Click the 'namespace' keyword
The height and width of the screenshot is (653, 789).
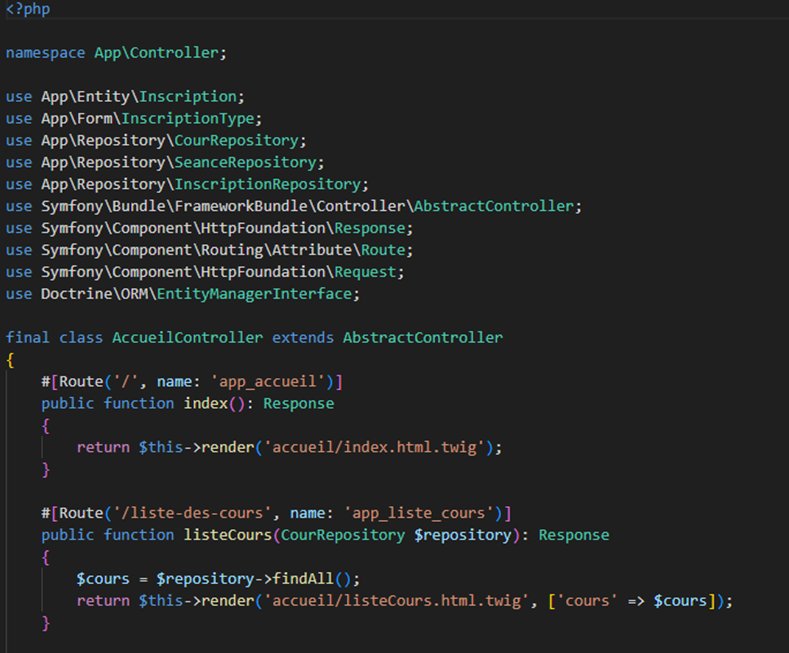pos(45,53)
